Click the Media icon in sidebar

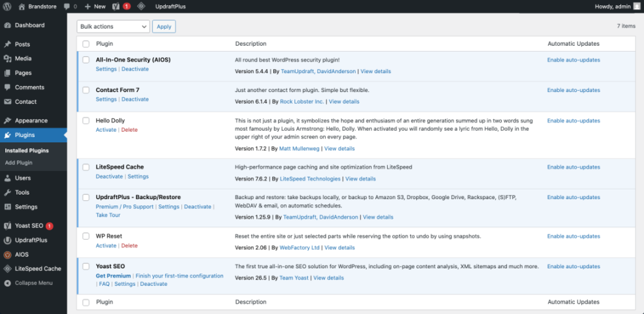point(7,59)
